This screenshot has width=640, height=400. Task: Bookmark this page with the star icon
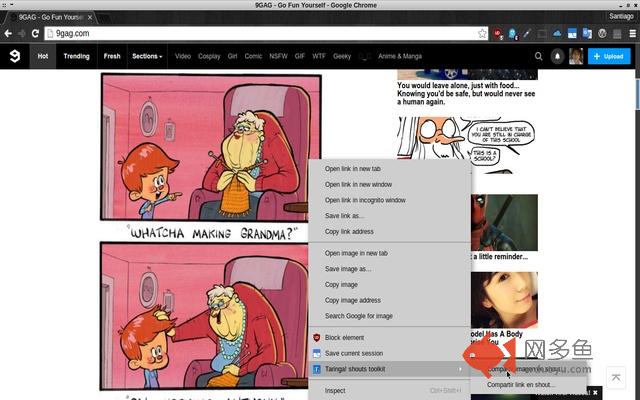(x=482, y=33)
